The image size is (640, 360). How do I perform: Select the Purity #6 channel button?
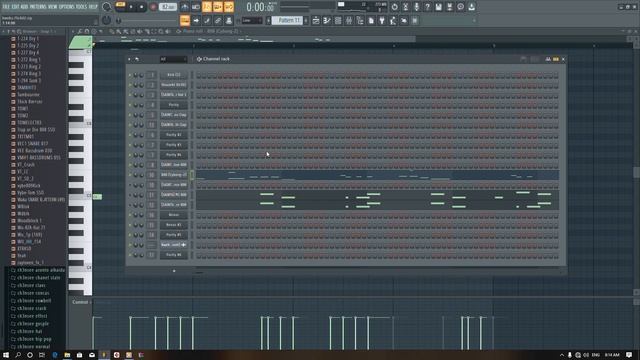(x=173, y=255)
